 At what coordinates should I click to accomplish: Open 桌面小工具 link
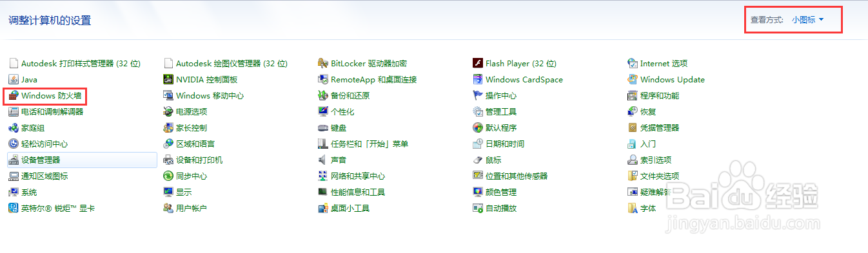click(x=350, y=209)
